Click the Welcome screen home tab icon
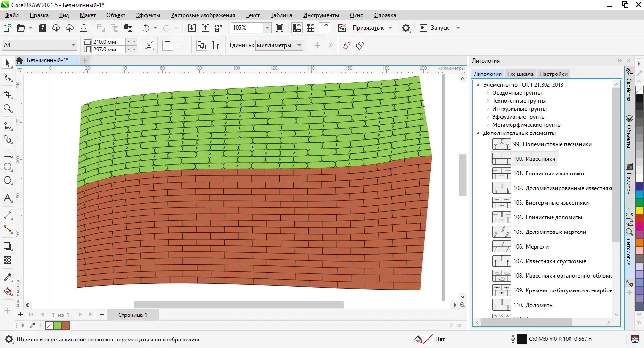Screen dimensions: 644x348 click(x=19, y=60)
